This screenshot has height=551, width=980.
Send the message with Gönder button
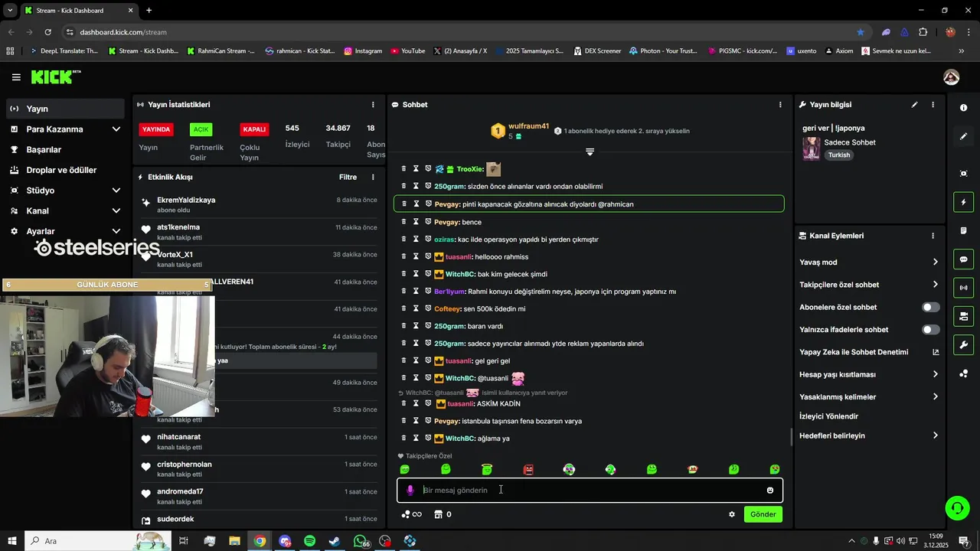(763, 514)
